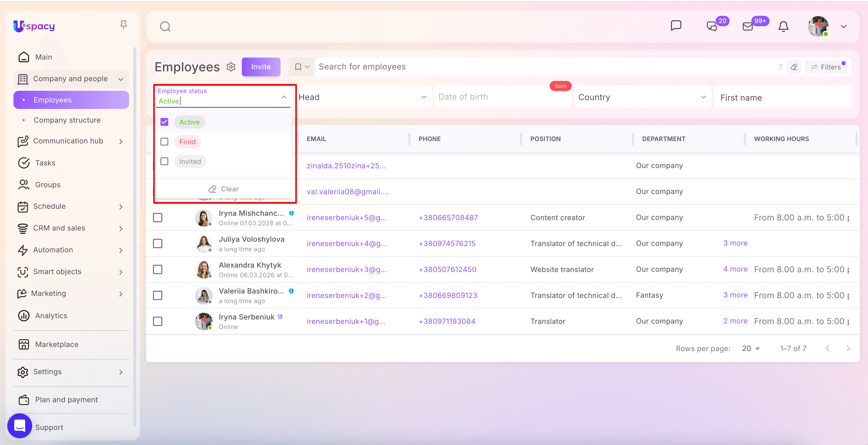Clear filters with the eraser icon

(x=794, y=67)
